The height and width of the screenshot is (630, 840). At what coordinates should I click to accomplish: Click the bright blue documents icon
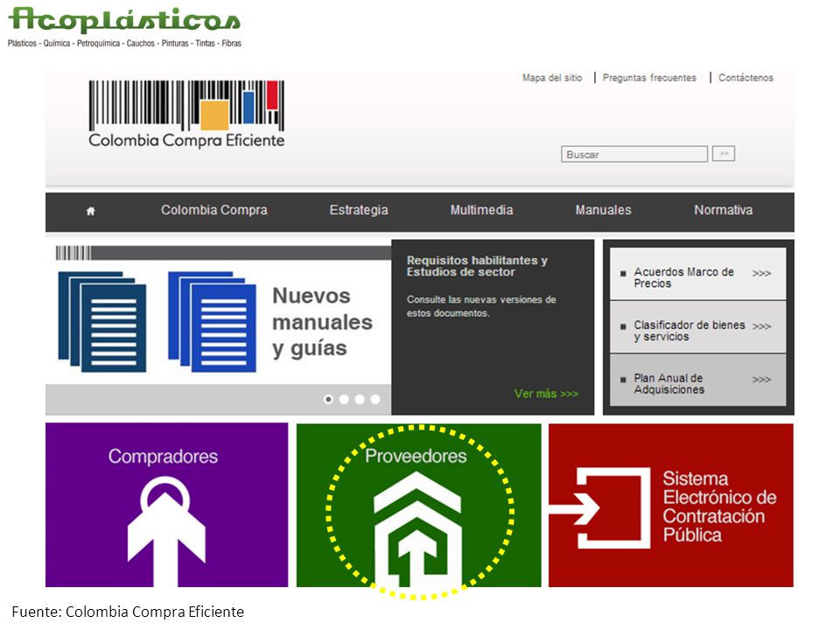point(212,322)
